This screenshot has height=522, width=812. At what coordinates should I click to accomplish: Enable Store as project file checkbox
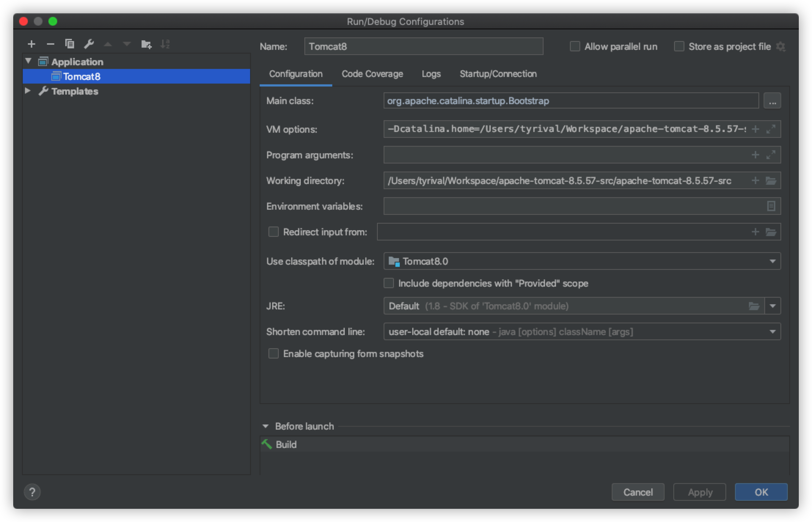[679, 47]
